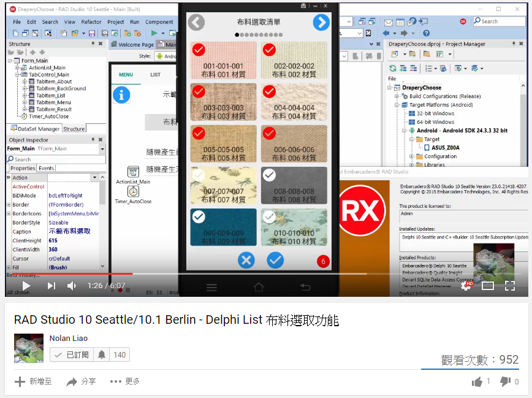
Task: Click the blue info icon on the MENU tab
Action: [121, 94]
